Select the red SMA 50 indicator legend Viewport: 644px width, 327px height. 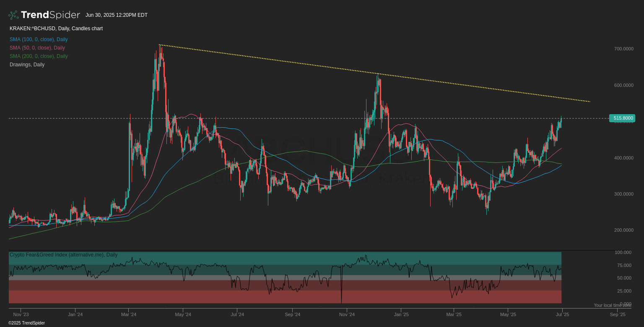coord(37,47)
